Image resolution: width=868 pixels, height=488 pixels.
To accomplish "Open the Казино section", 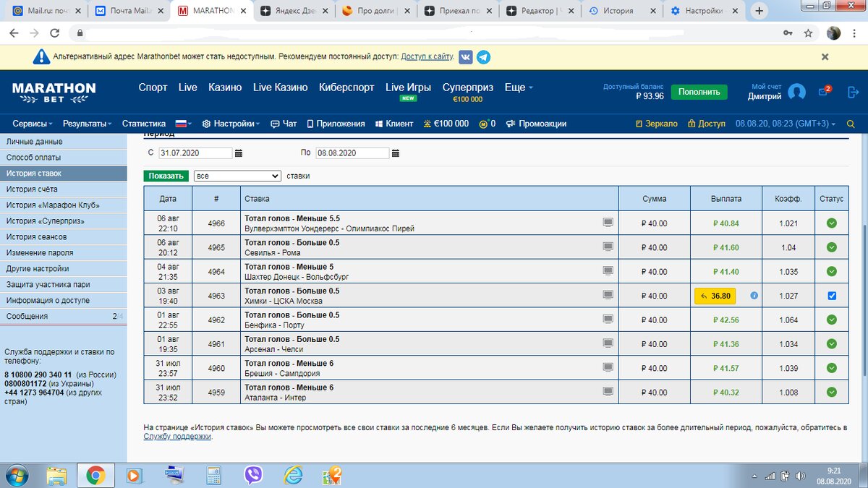I will click(x=225, y=87).
